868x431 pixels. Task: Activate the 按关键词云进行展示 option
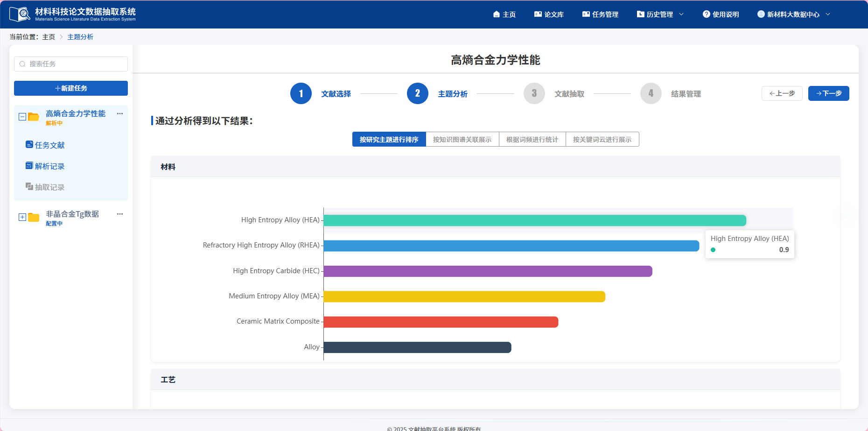click(602, 139)
